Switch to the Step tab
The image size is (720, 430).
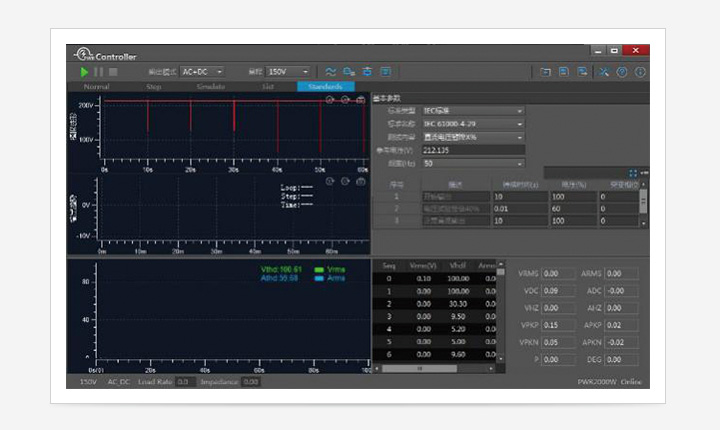[153, 87]
